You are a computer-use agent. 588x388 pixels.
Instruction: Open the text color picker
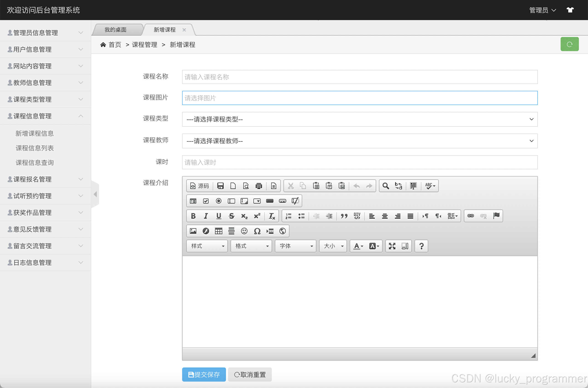click(358, 246)
